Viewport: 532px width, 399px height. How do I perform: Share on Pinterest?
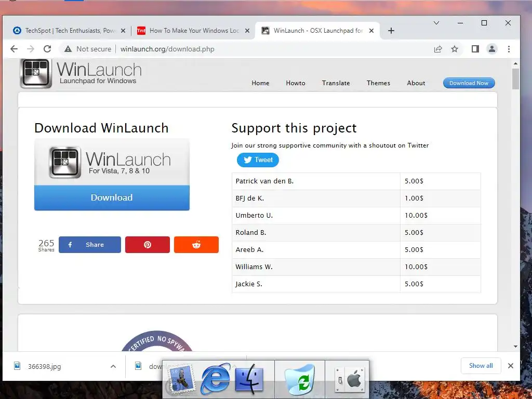point(147,245)
